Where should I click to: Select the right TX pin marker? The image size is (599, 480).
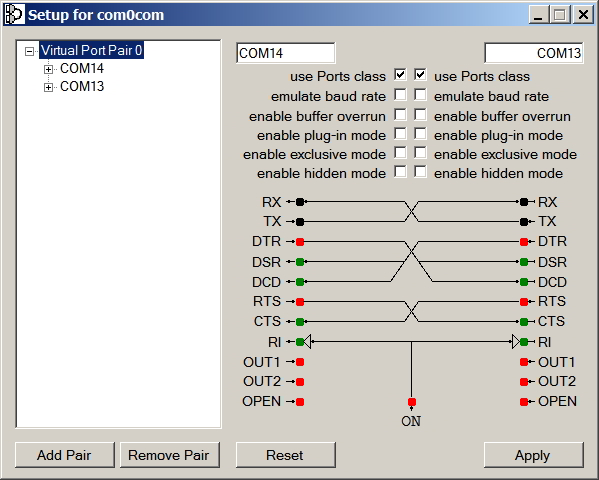click(x=524, y=221)
